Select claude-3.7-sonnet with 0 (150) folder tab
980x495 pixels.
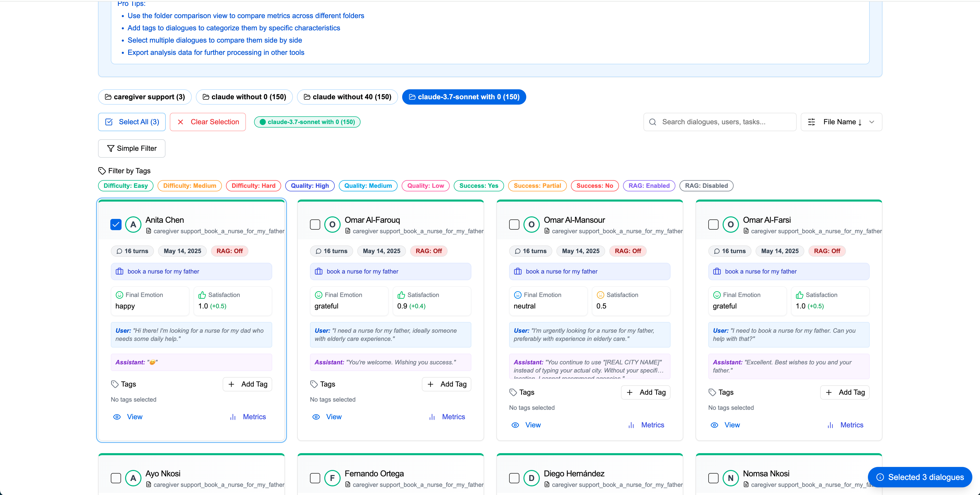point(464,96)
